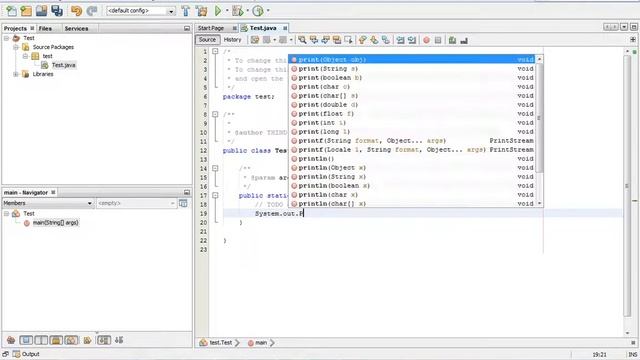The height and width of the screenshot is (360, 640).
Task: Click the New File toolbar icon
Action: click(11, 11)
